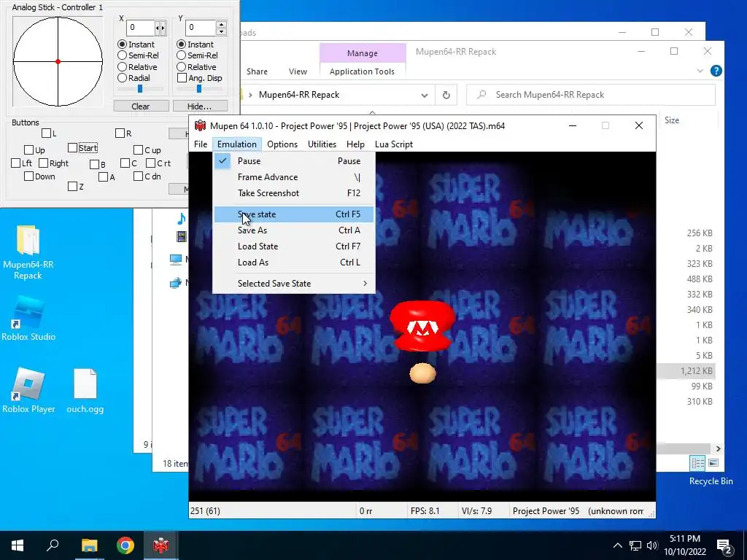Screen dimensions: 747x560
Task: Select the ouch.ogg desktop file
Action: (85, 391)
